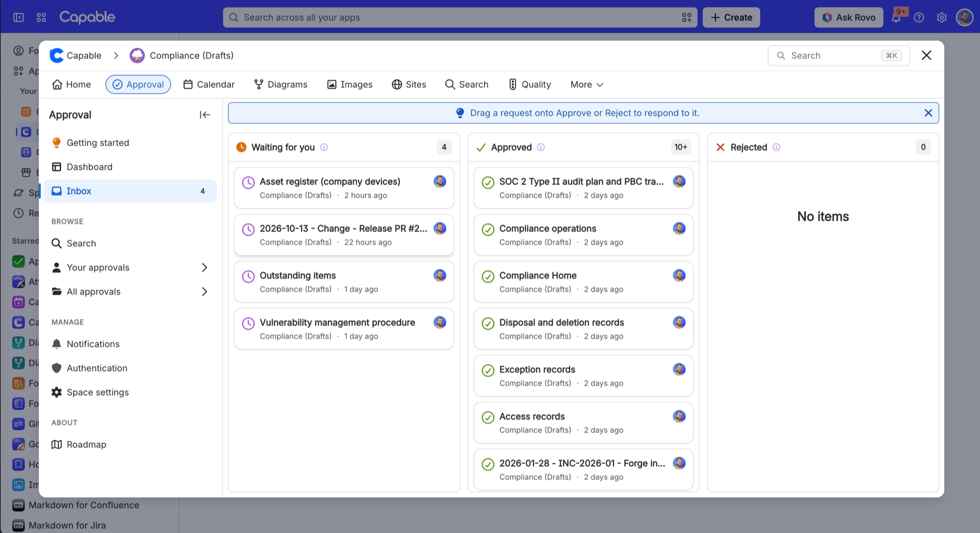Image resolution: width=980 pixels, height=533 pixels.
Task: Expand All approvals submenu
Action: 205,291
